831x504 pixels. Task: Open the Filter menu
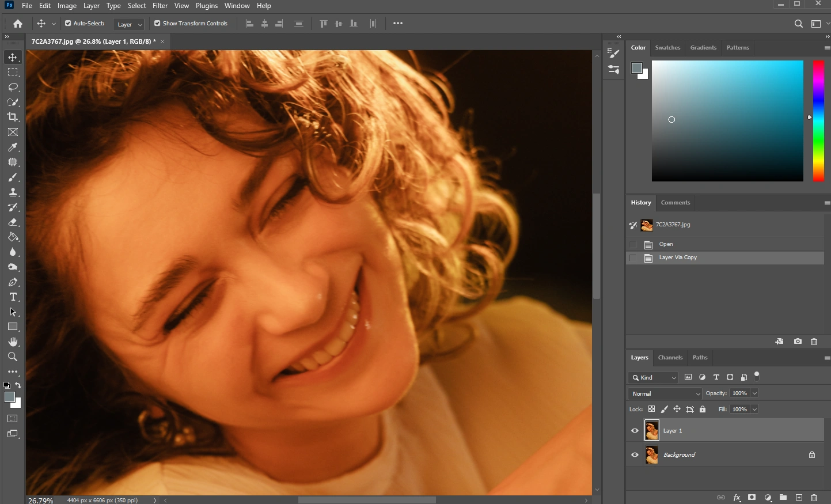tap(160, 6)
